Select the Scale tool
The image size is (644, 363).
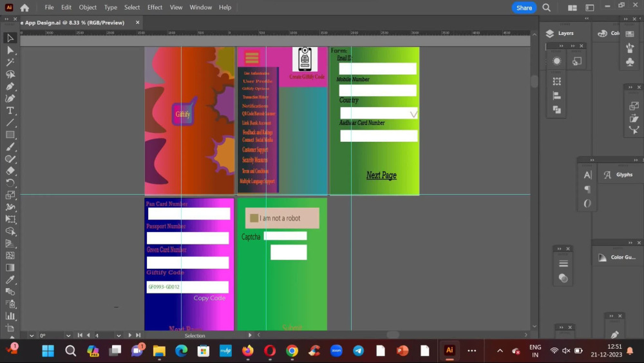tap(10, 195)
